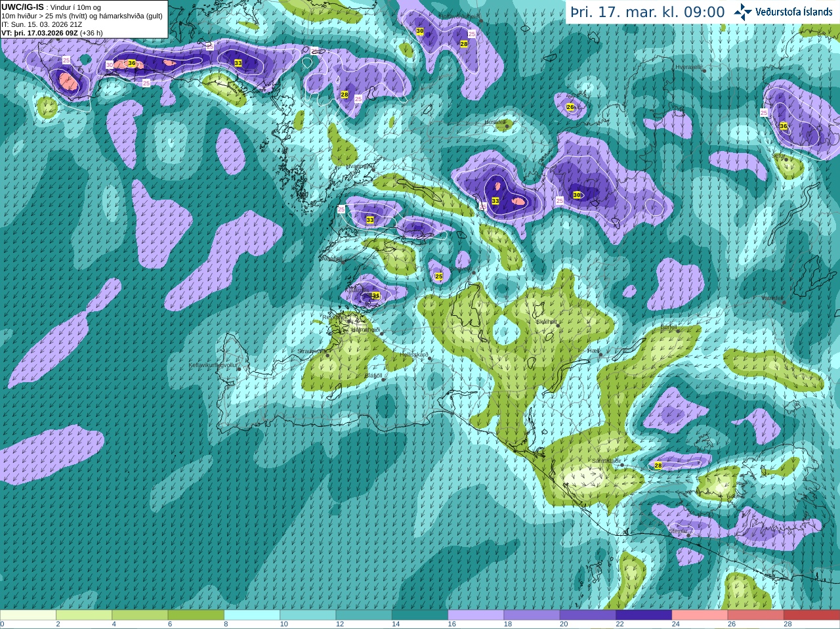Select the 18–20 m/s purple legend swatch
840x629 pixels.
pyautogui.click(x=532, y=615)
